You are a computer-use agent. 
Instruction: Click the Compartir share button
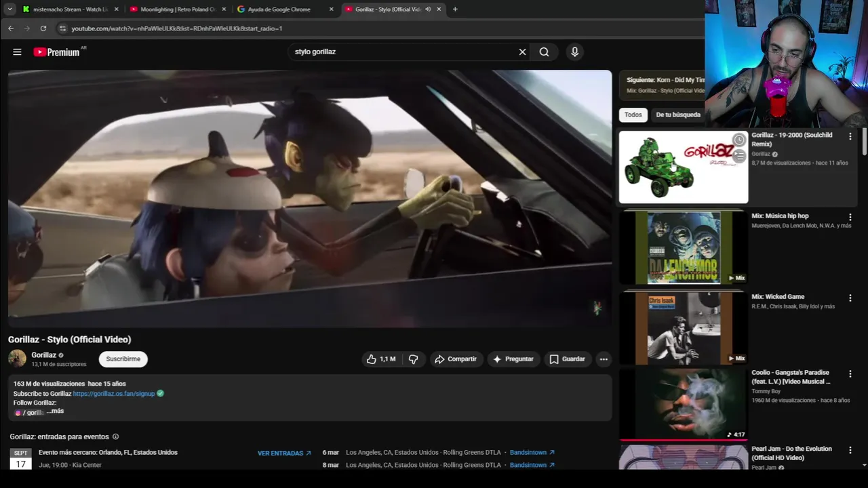click(x=456, y=359)
